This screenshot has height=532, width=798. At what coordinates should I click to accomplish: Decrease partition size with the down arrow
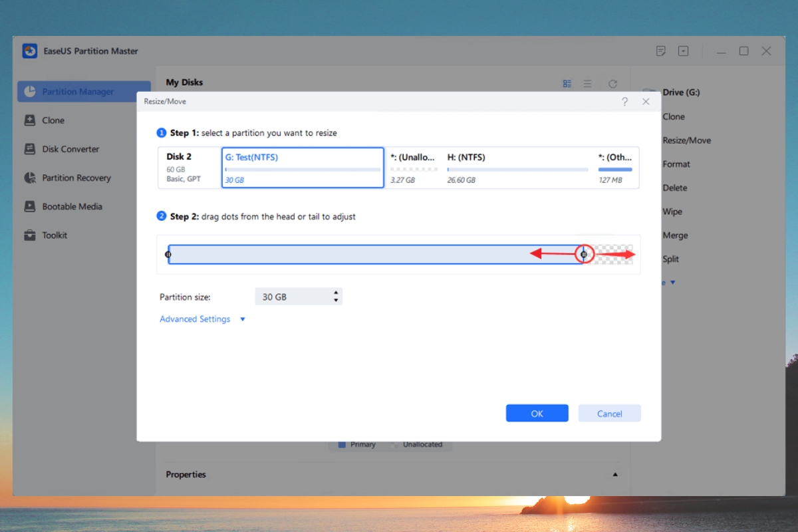pyautogui.click(x=336, y=301)
